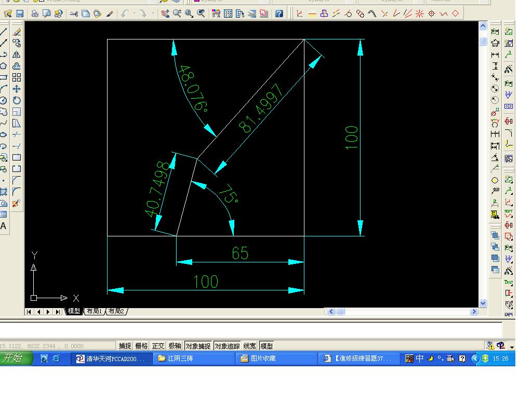Select the Chamfer tool
This screenshot has width=532, height=399.
17,180
